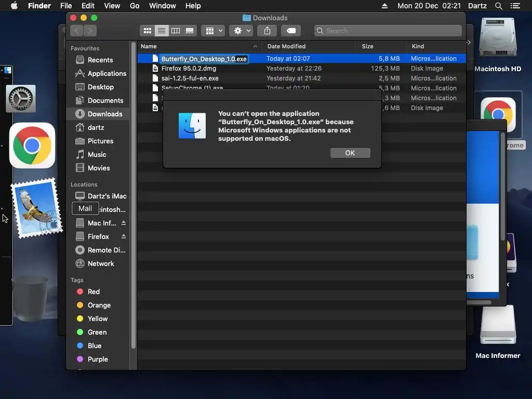The width and height of the screenshot is (532, 399).
Task: Select the Butterfly_On_Desktop_1.0.exe file
Action: click(302, 59)
